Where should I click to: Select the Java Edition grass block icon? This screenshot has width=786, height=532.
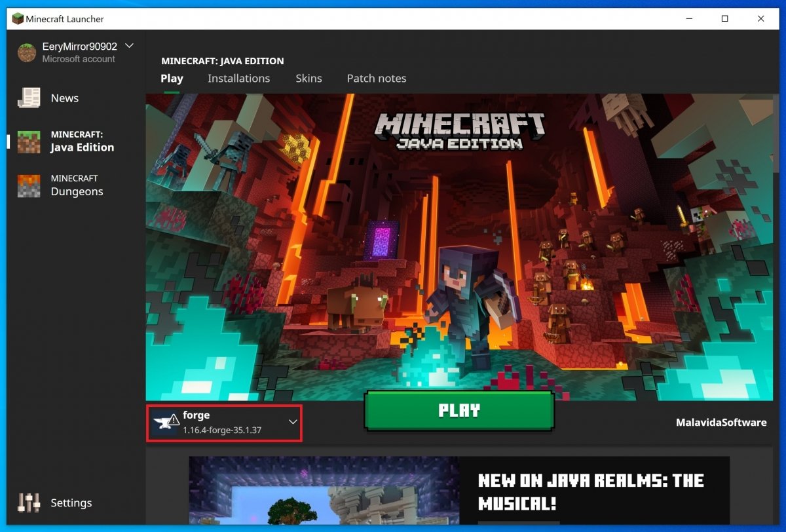coord(29,142)
